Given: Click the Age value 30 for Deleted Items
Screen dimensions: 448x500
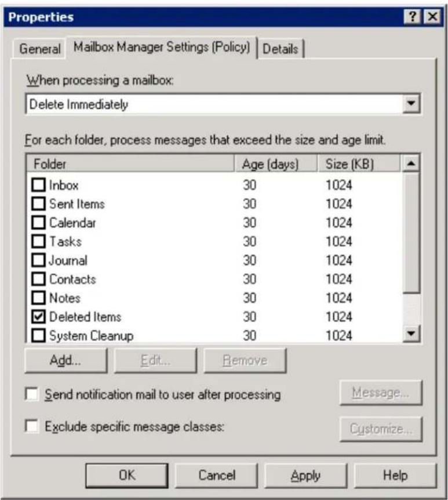Looking at the screenshot, I should (249, 317).
